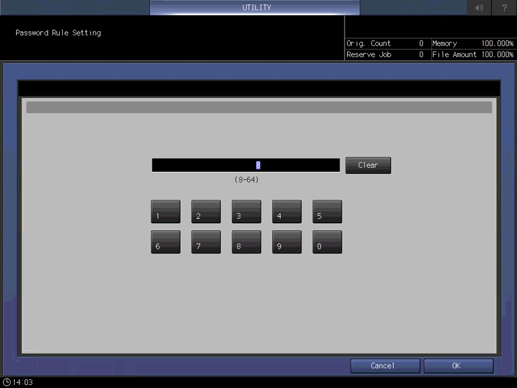
Task: Tap the speaker volume icon
Action: [x=479, y=7]
